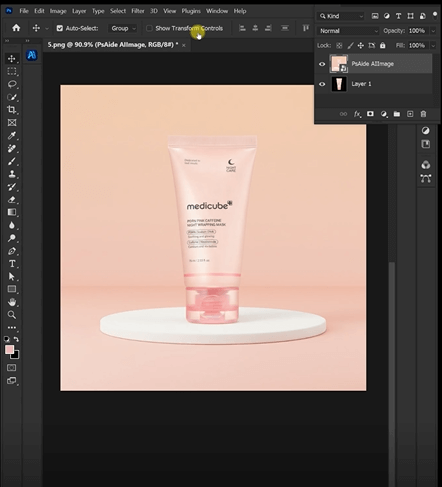Select the Eyedropper tool
The image size is (442, 487).
[12, 135]
